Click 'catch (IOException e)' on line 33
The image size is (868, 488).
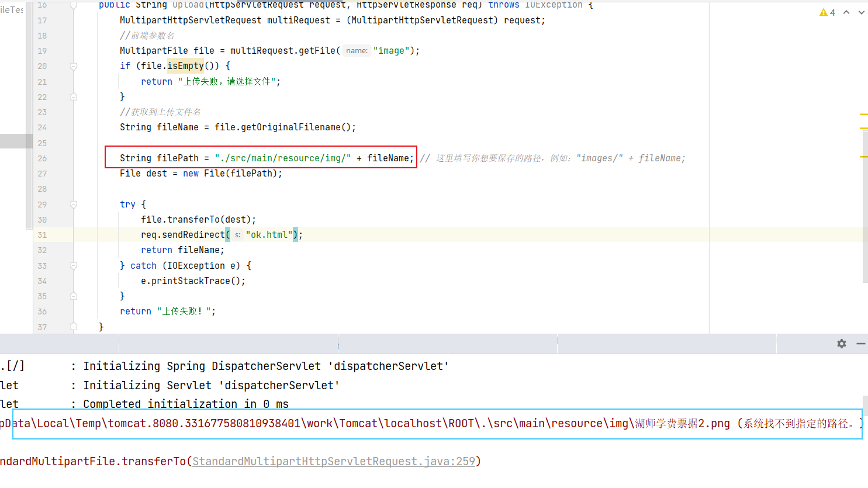pos(185,265)
